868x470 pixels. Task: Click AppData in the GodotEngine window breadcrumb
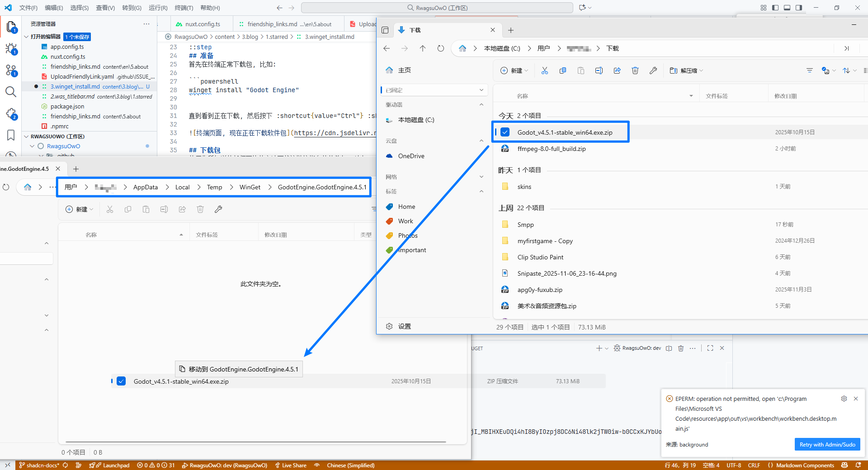(x=146, y=187)
